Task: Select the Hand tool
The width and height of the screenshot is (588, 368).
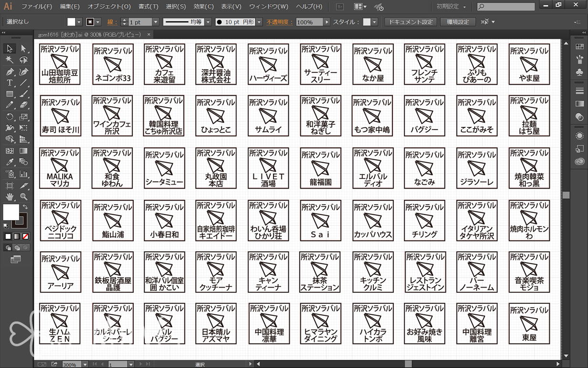Action: tap(10, 197)
